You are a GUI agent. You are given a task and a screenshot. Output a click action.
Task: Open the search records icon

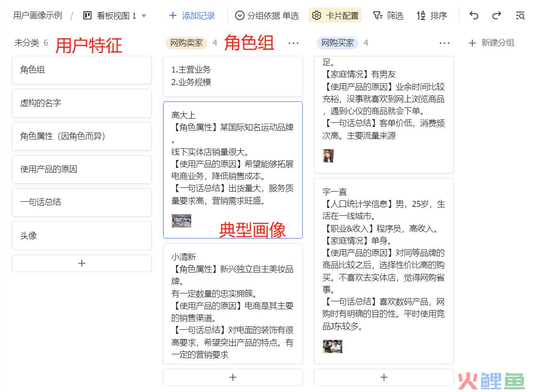click(520, 15)
